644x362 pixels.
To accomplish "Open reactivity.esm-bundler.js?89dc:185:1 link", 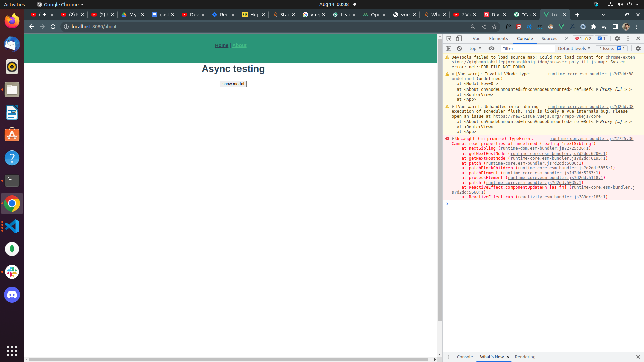I will (561, 197).
